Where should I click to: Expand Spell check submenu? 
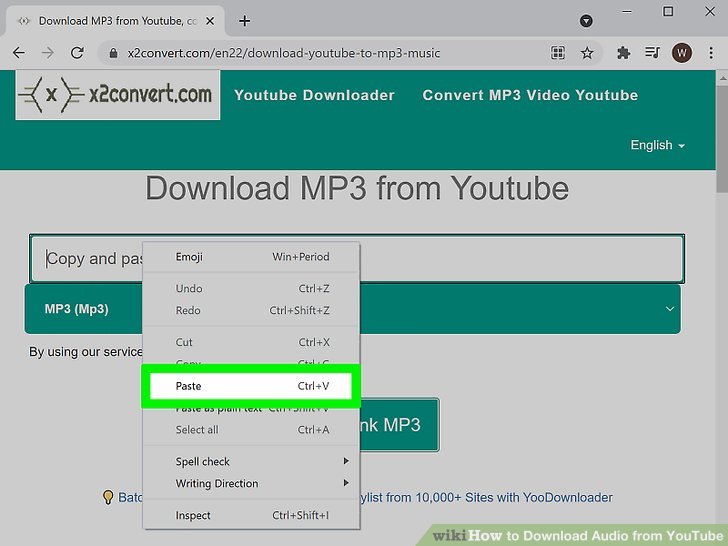tap(251, 462)
